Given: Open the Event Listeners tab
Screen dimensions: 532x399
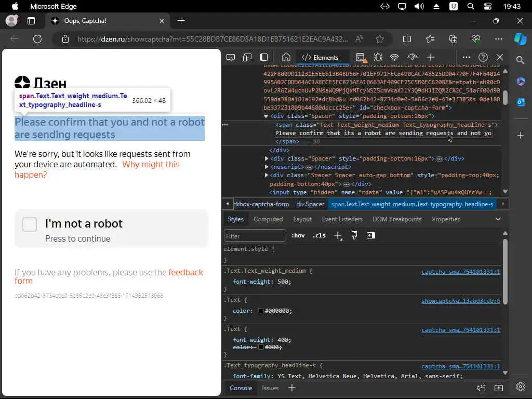Looking at the screenshot, I should point(342,219).
